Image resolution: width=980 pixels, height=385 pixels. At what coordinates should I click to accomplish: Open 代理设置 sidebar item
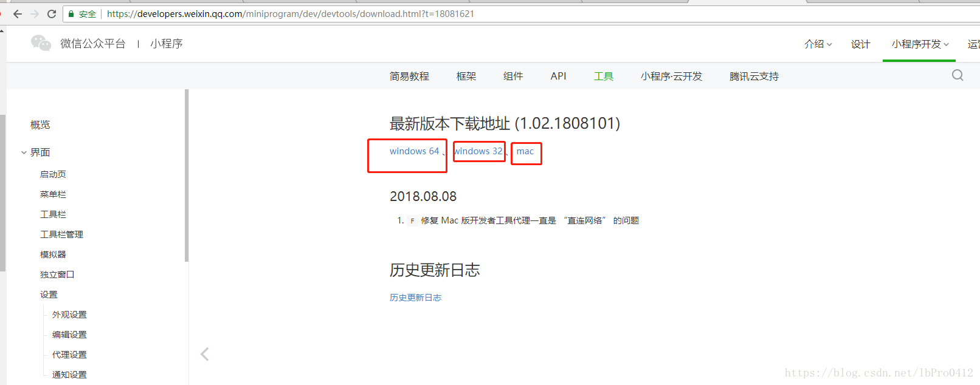point(69,355)
